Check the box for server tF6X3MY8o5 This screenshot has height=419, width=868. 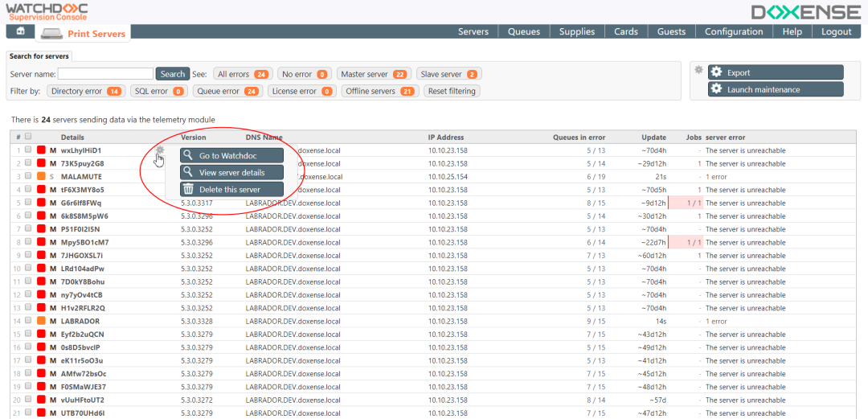28,190
